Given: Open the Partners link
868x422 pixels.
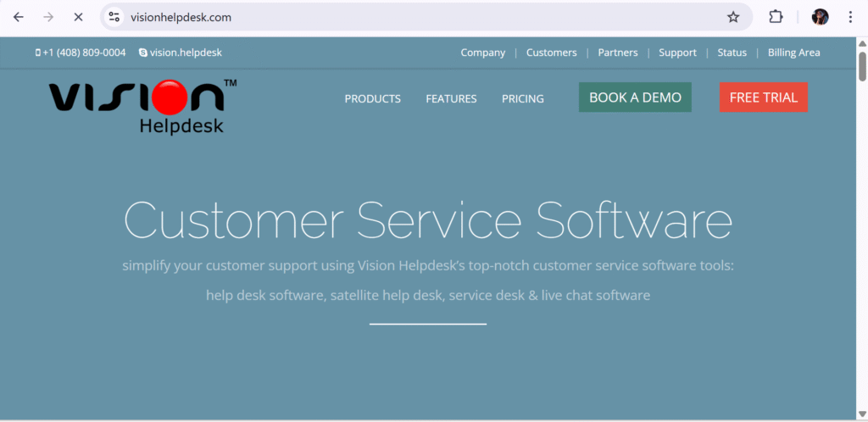Looking at the screenshot, I should (x=618, y=53).
